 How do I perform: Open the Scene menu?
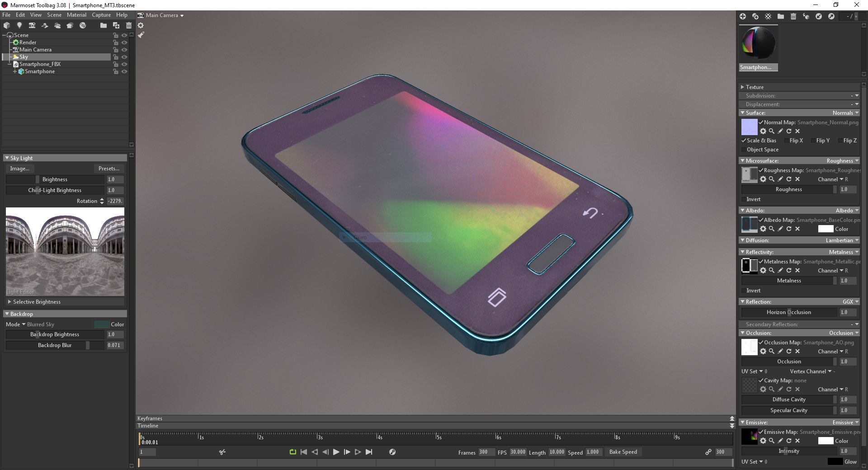(x=54, y=15)
